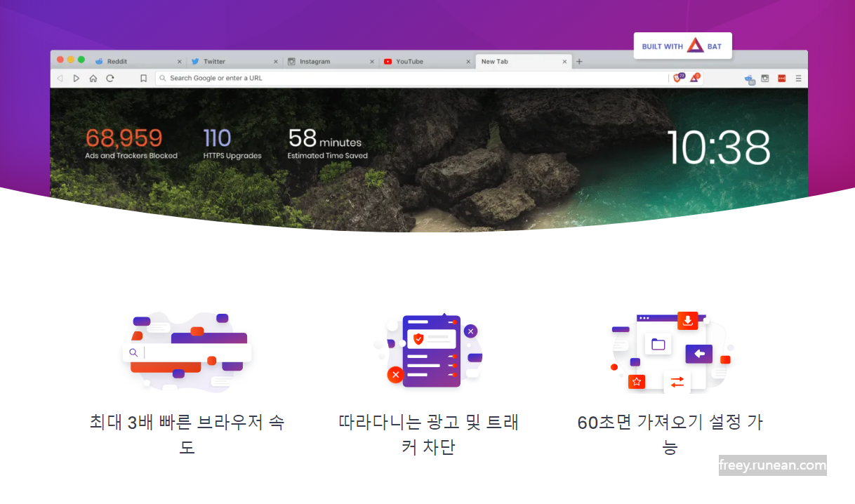Viewport: 855px width, 504px height.
Task: Reload the page with the refresh icon
Action: coord(110,78)
